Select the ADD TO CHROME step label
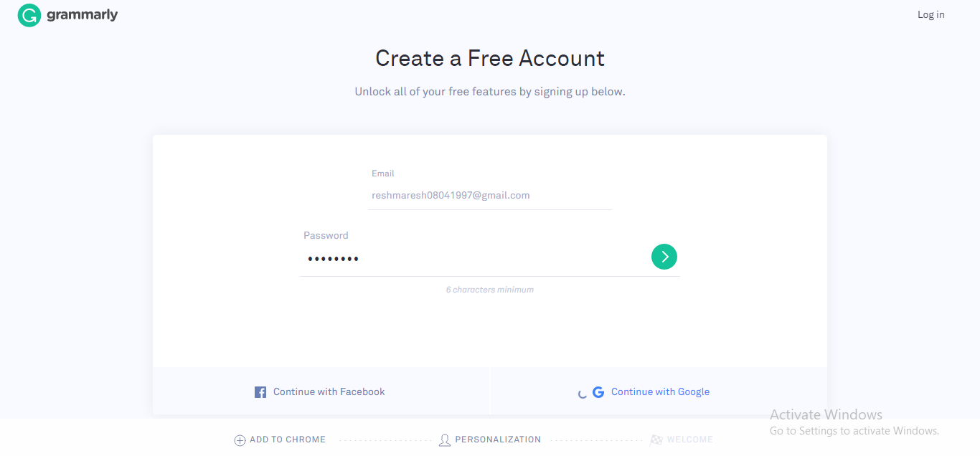 click(288, 440)
